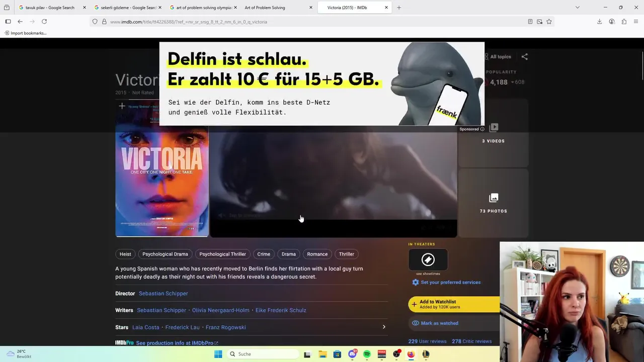The width and height of the screenshot is (644, 362).
Task: Open Franz Rogowski star link
Action: click(x=226, y=327)
